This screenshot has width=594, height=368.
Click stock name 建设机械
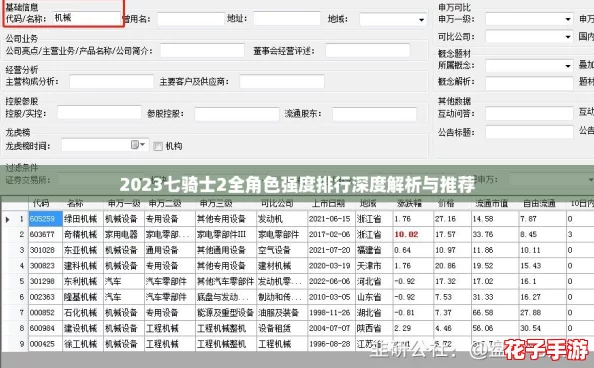(x=80, y=329)
